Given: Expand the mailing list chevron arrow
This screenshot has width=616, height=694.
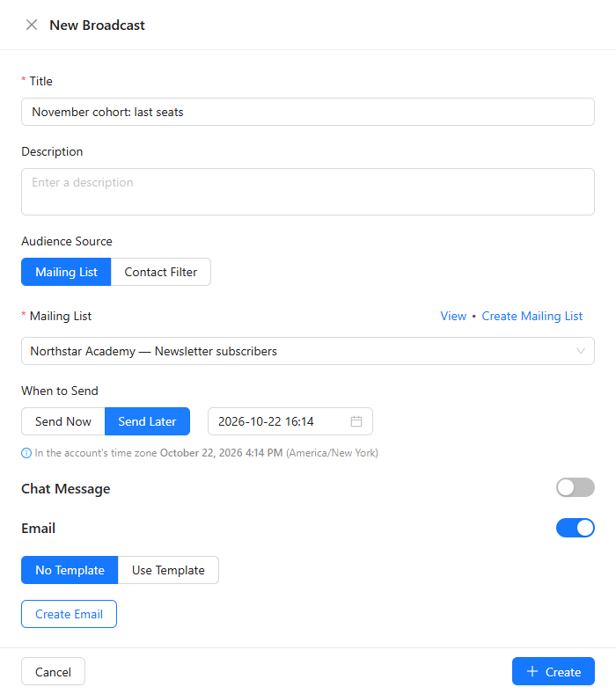Looking at the screenshot, I should [581, 351].
